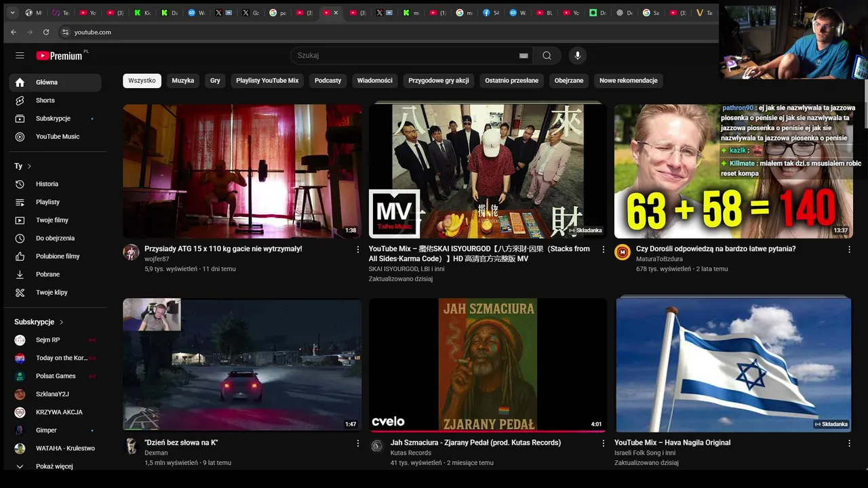The width and height of the screenshot is (868, 488).
Task: Open Sejm RP subscription channel
Action: pyautogui.click(x=55, y=340)
